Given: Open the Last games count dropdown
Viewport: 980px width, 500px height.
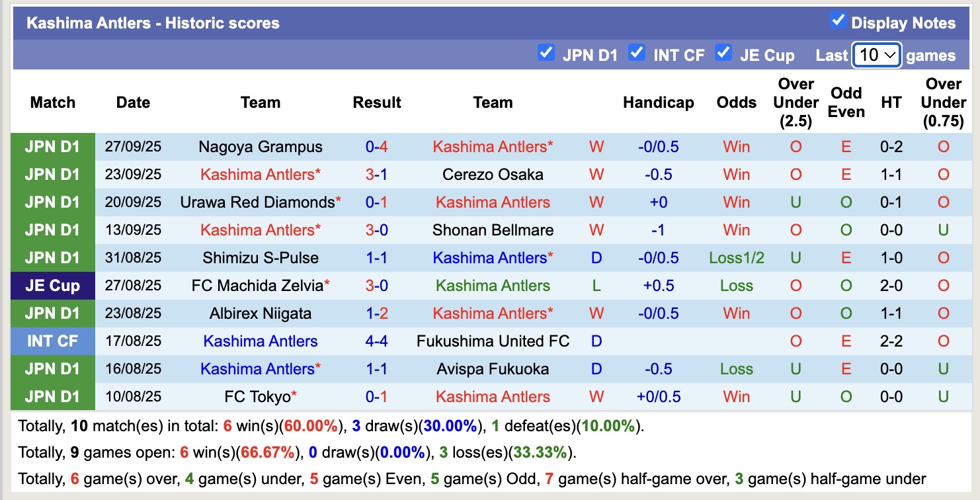Looking at the screenshot, I should pos(877,55).
